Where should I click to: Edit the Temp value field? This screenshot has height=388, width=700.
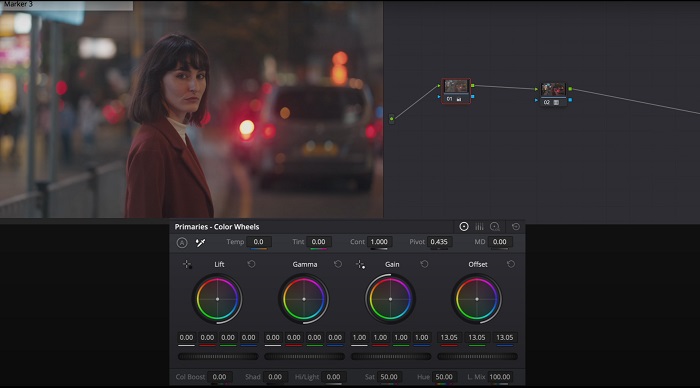pos(259,242)
